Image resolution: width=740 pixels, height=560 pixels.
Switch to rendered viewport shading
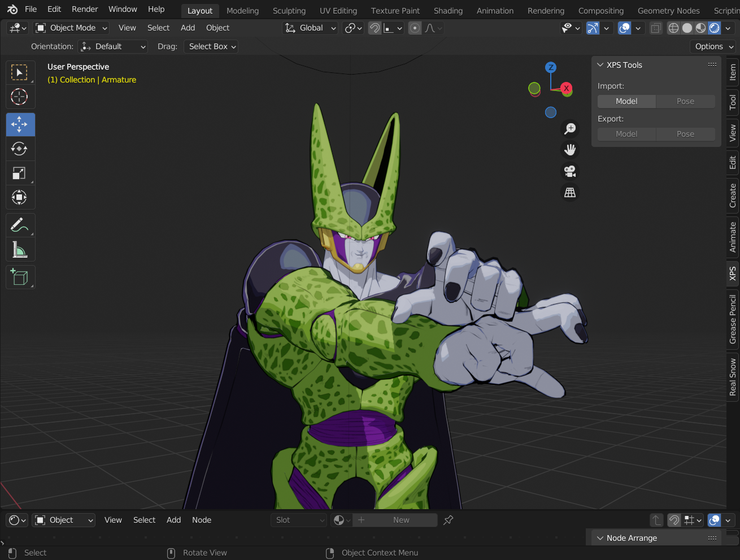tap(715, 28)
